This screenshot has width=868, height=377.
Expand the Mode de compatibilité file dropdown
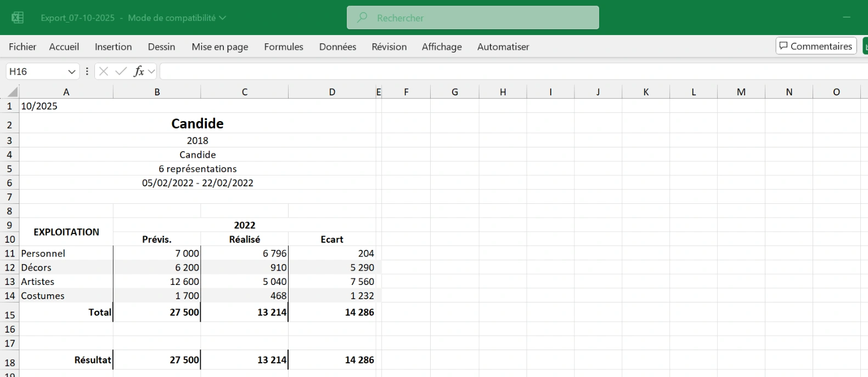(222, 18)
